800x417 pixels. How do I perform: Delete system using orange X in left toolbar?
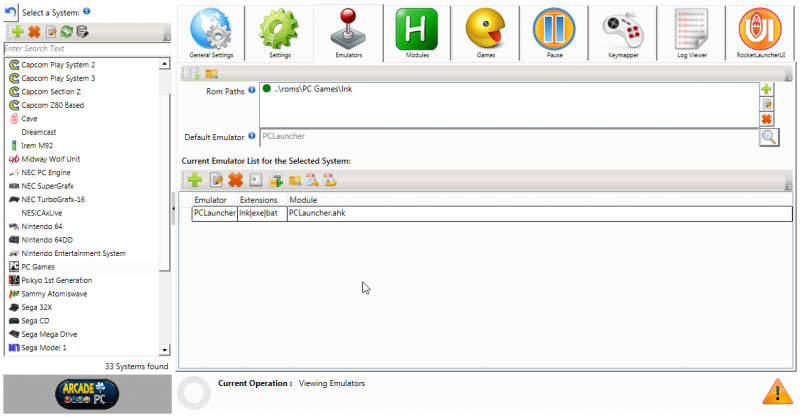click(34, 32)
